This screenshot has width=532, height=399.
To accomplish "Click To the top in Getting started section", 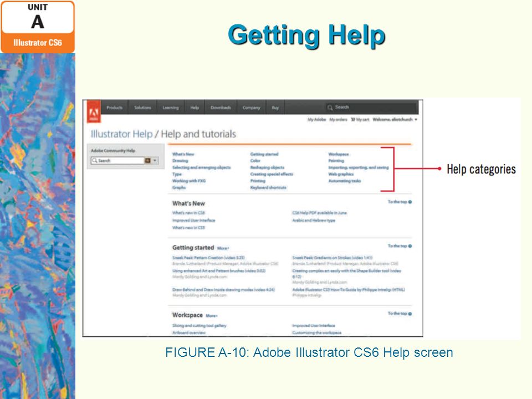I will [400, 246].
